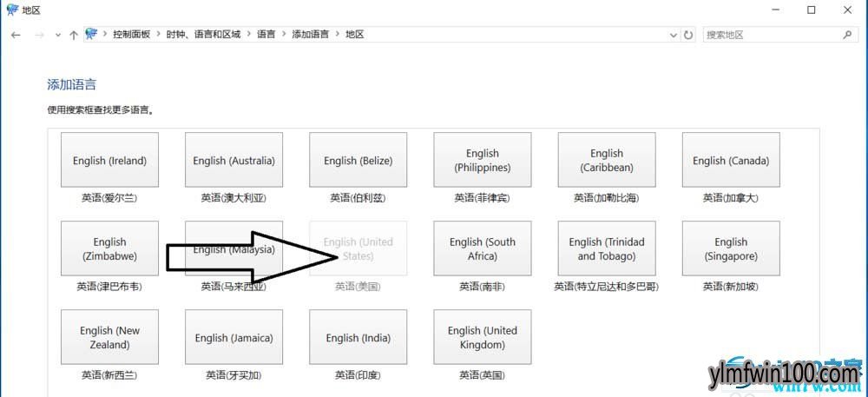
Task: Click the 英语(加拿大) label
Action: [731, 198]
